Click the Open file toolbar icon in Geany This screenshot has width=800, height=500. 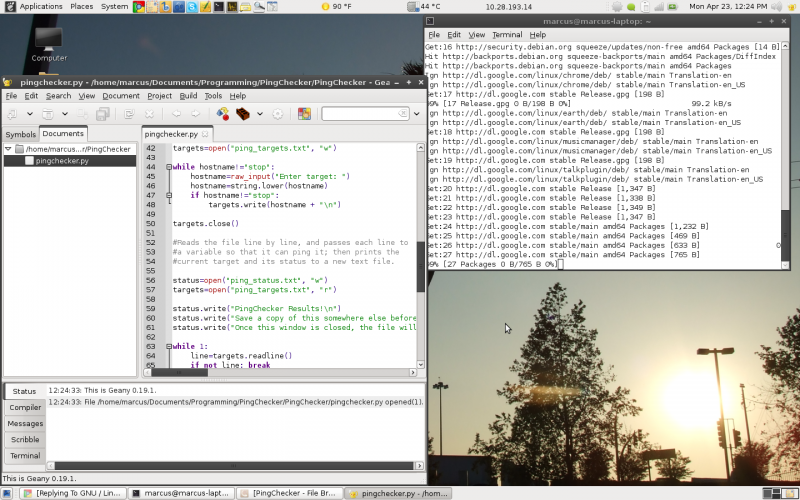(47, 114)
